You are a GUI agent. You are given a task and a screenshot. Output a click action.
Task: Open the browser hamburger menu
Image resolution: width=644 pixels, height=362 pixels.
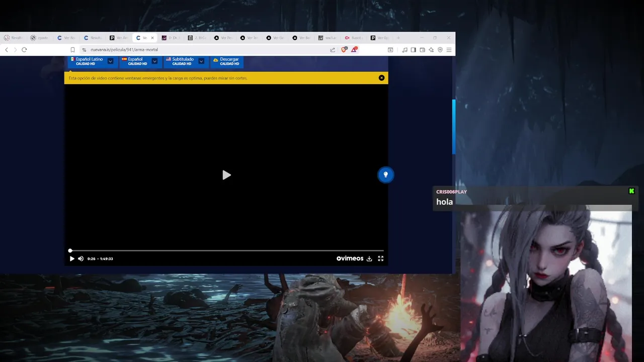click(x=449, y=50)
